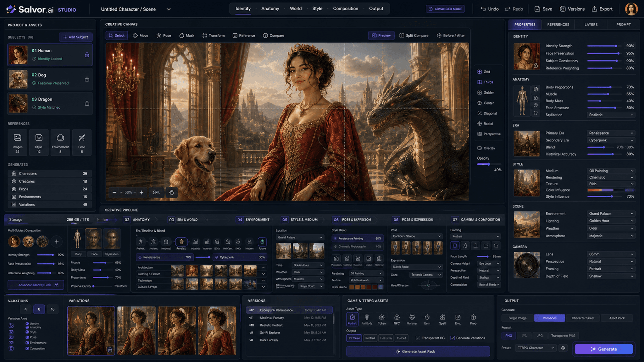Show the Center guide overlay

coord(486,103)
